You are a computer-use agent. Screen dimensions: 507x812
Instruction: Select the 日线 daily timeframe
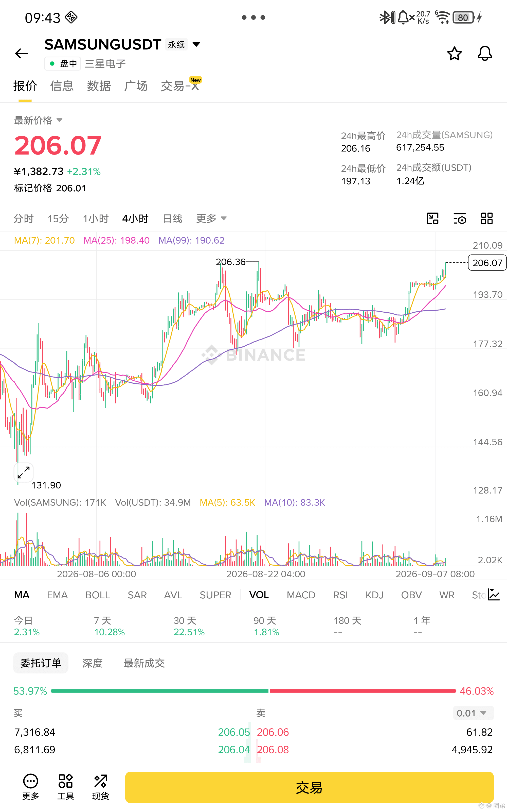(x=172, y=218)
